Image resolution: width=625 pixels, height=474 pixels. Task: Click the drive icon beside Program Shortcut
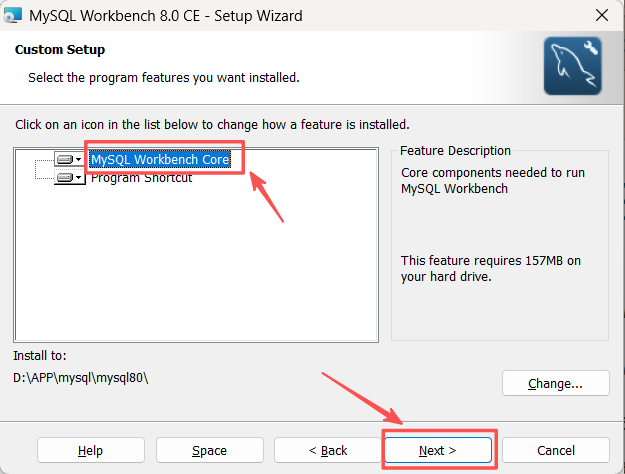(65, 177)
